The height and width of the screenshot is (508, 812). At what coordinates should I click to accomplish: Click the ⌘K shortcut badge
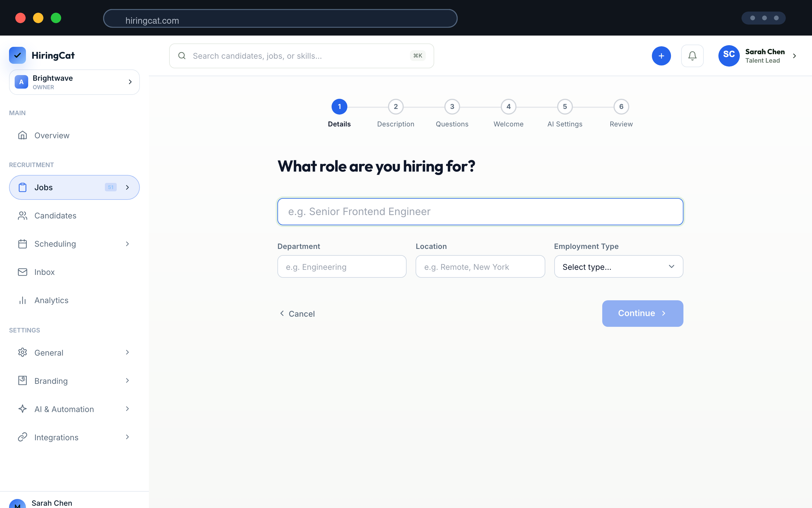pos(418,56)
